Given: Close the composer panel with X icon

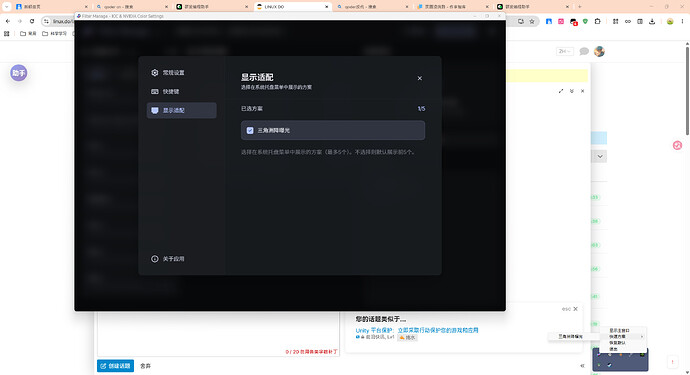Looking at the screenshot, I should pos(582,91).
